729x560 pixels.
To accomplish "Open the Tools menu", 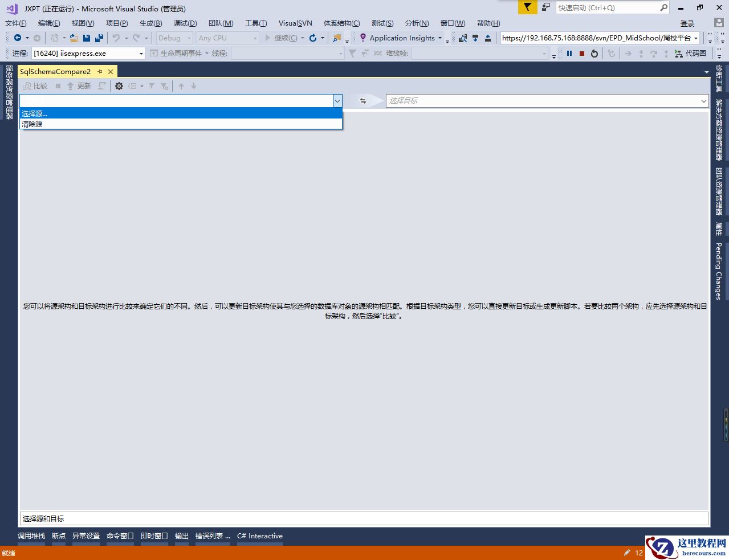I will click(256, 23).
